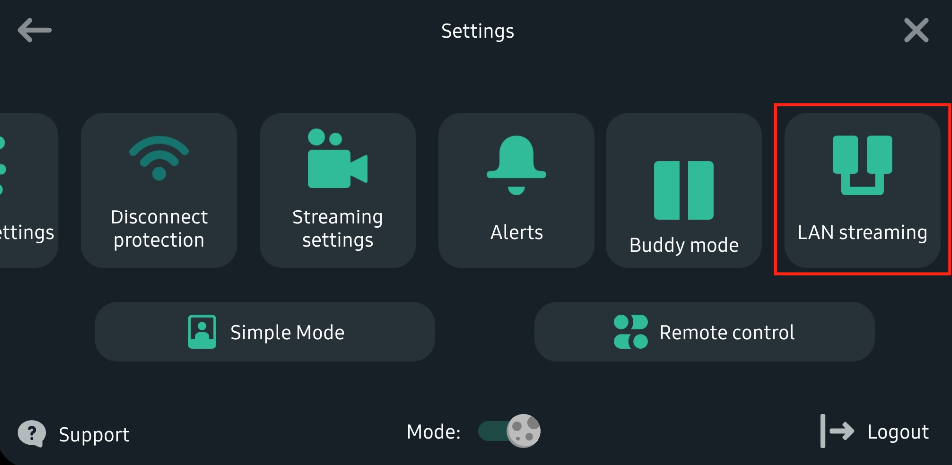Click the Logout arrow icon
The width and height of the screenshot is (952, 465).
(837, 432)
